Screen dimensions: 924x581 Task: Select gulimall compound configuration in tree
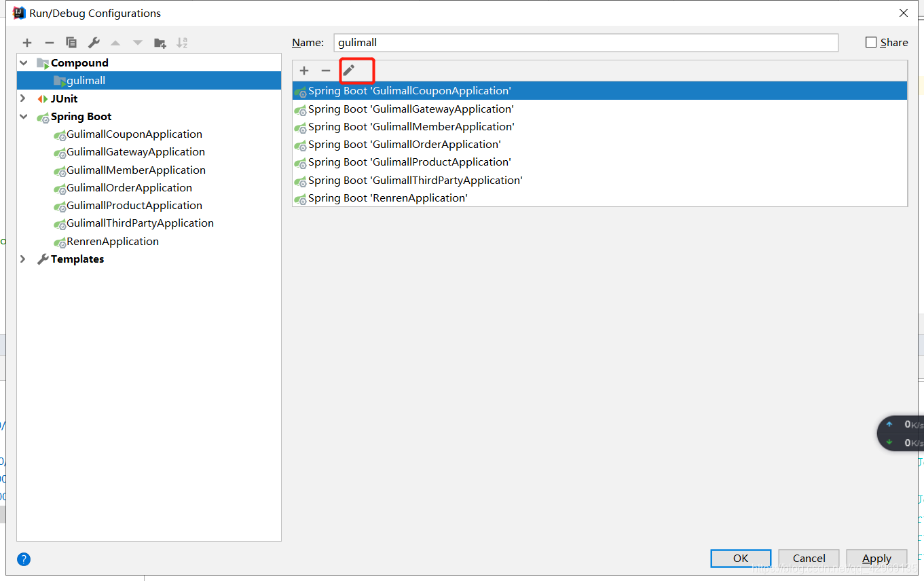(149, 81)
